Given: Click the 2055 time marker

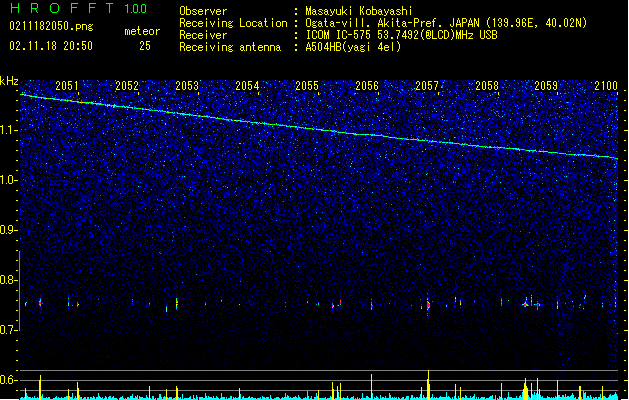Looking at the screenshot, I should [307, 86].
